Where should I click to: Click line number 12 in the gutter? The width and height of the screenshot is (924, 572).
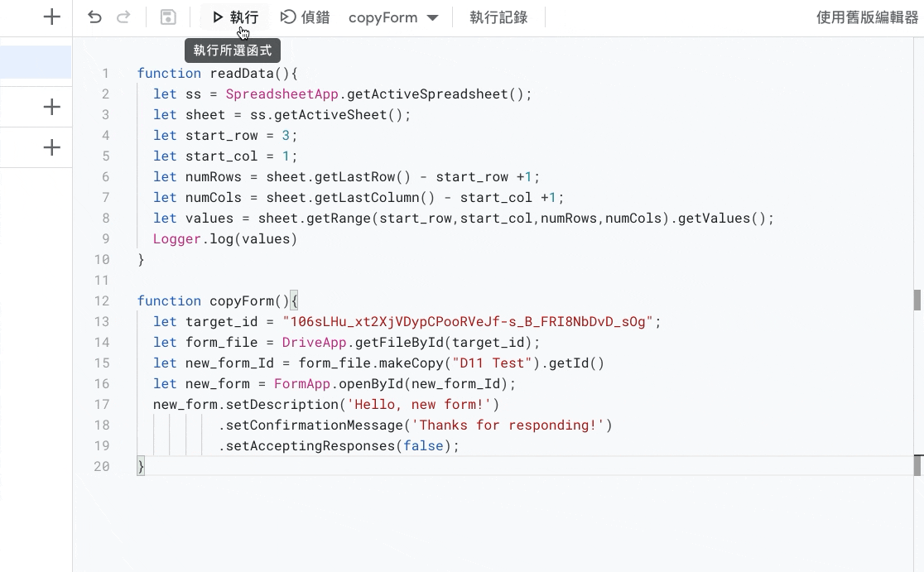102,301
